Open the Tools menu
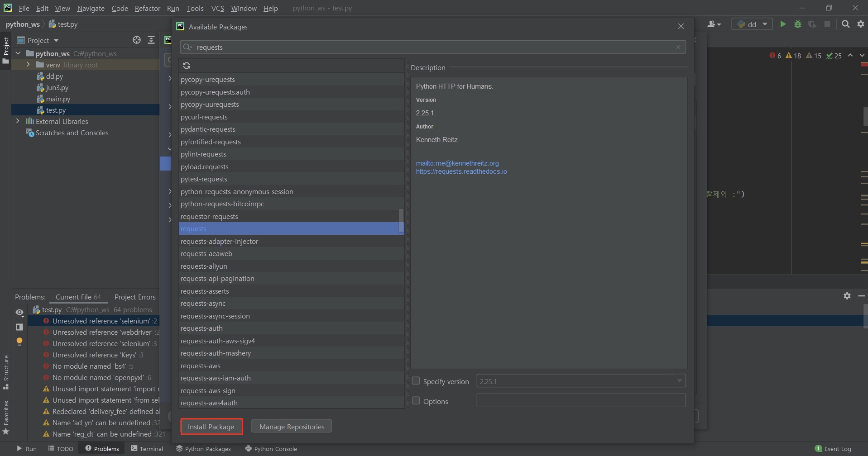The width and height of the screenshot is (868, 456). coord(195,8)
